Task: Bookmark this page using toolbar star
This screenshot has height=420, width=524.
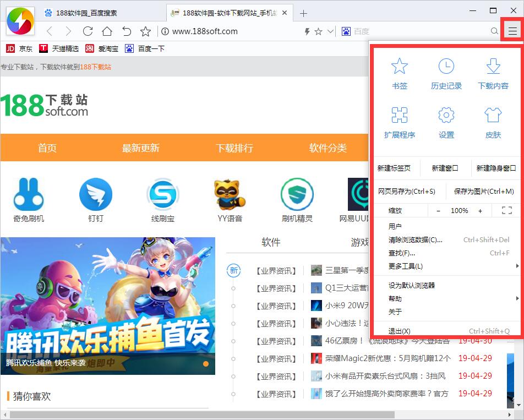Action: click(145, 31)
